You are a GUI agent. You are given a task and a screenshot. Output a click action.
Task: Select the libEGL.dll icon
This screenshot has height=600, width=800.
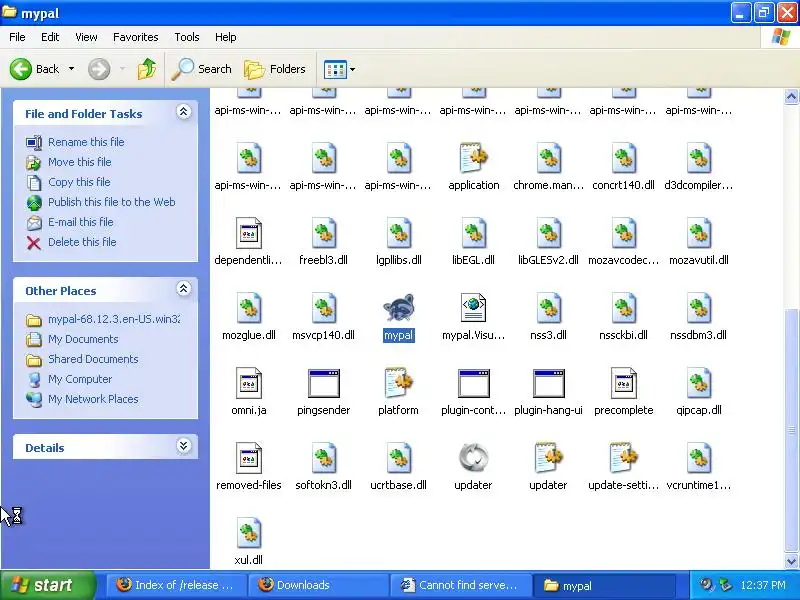(473, 233)
